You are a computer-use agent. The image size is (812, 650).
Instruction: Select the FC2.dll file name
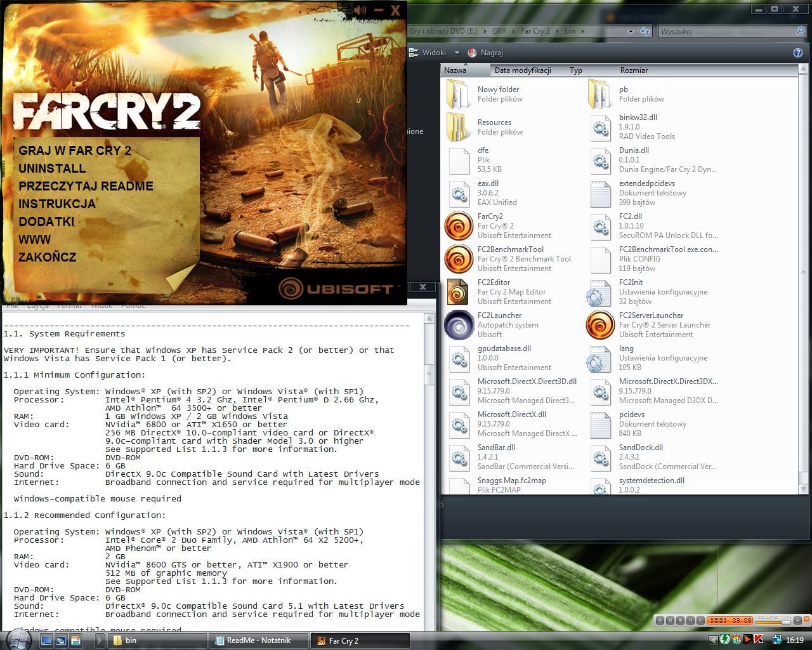(631, 216)
